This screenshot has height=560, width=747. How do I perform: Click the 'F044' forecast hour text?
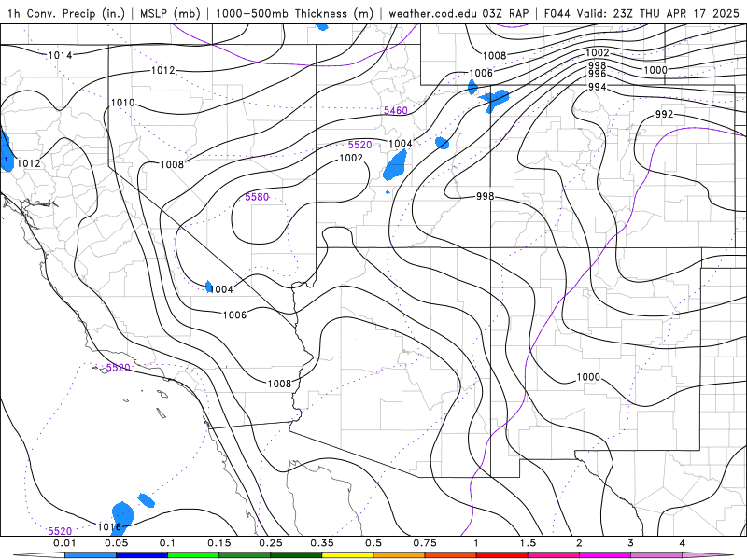tap(557, 13)
